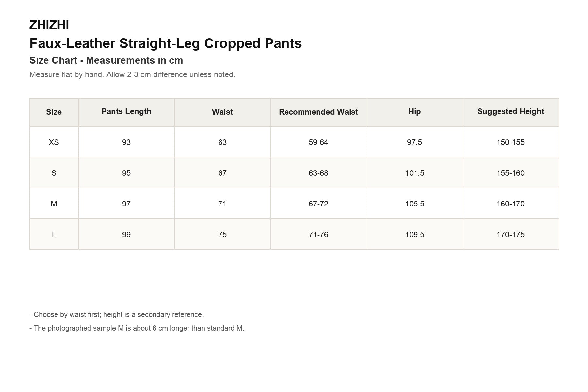The width and height of the screenshot is (588, 392).
Task: Click the photographed sample M note
Action: coord(137,328)
